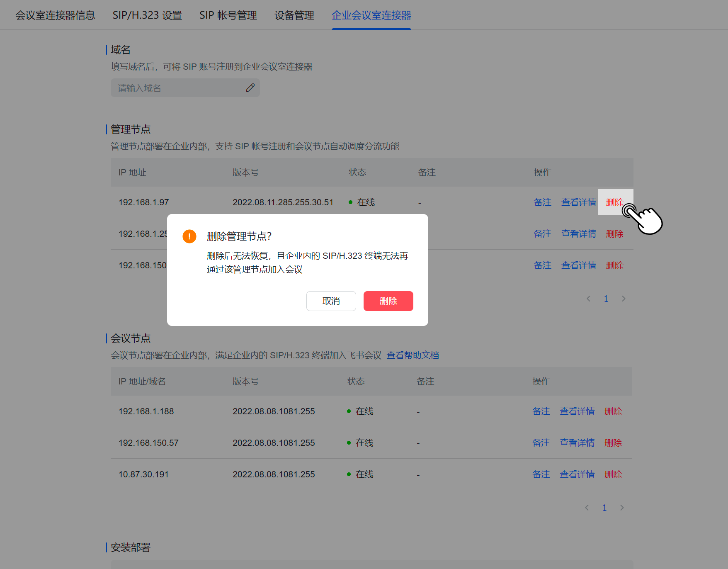The height and width of the screenshot is (569, 728).
Task: Click 在线 status for 192.168.1.97
Action: 362,202
